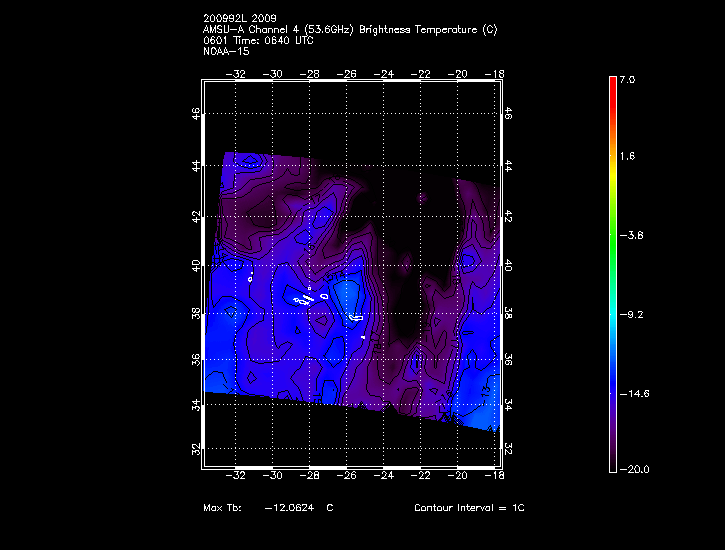Click the -20.0 label at color bar bottom
The width and height of the screenshot is (725, 550).
tap(635, 469)
